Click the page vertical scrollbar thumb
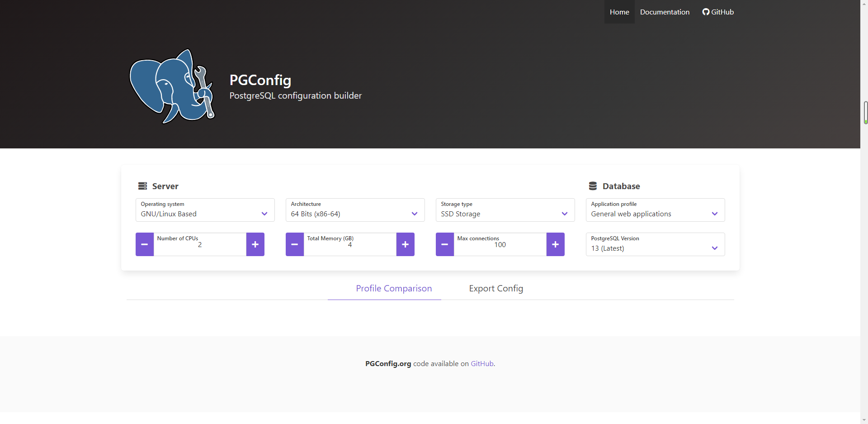The image size is (868, 424). (x=865, y=113)
